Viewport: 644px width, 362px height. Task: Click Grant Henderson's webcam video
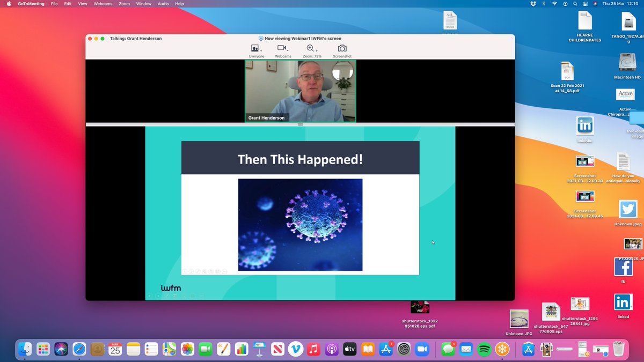point(300,91)
